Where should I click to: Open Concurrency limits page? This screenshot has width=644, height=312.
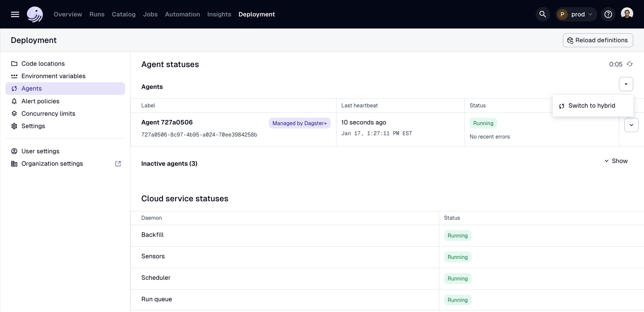48,114
